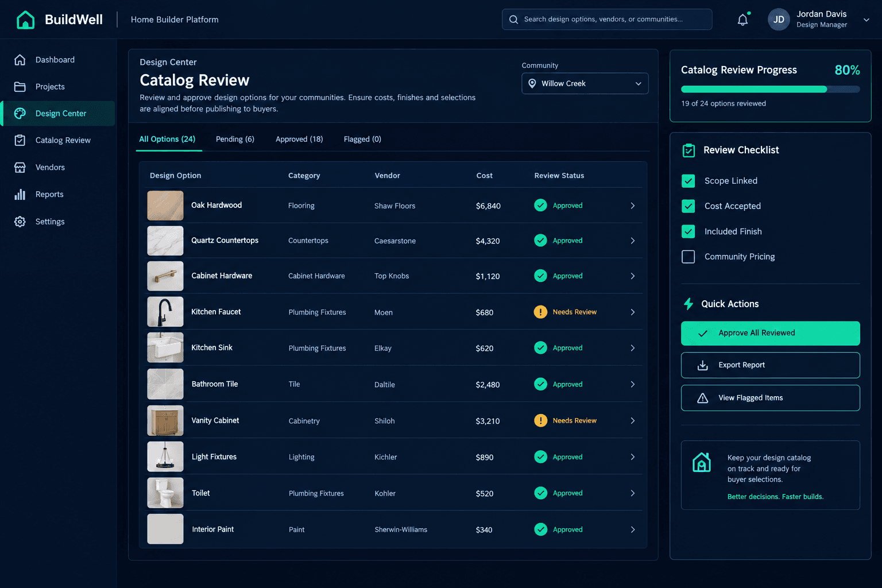This screenshot has width=882, height=588.
Task: Click the house icon in the tip card
Action: (x=702, y=462)
